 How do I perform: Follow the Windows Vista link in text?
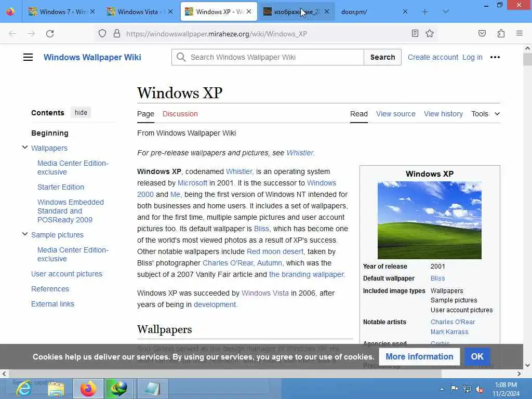[x=265, y=293]
